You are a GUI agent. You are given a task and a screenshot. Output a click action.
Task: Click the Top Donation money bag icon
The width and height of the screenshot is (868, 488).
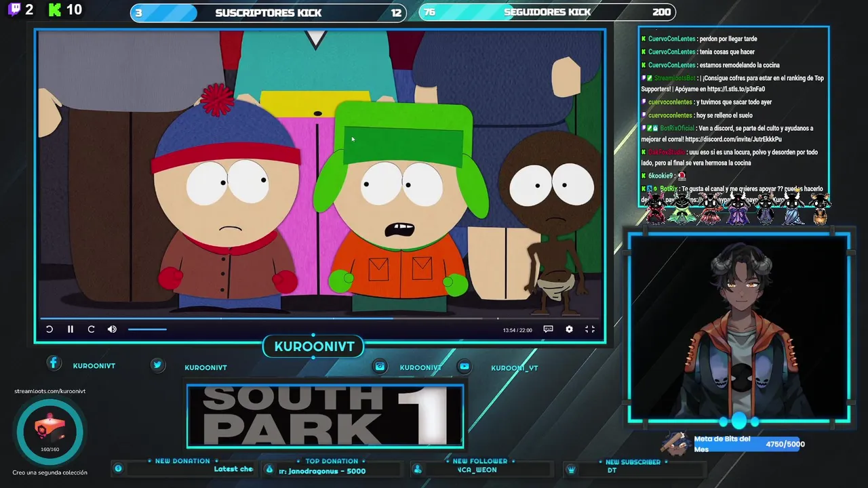(x=269, y=469)
